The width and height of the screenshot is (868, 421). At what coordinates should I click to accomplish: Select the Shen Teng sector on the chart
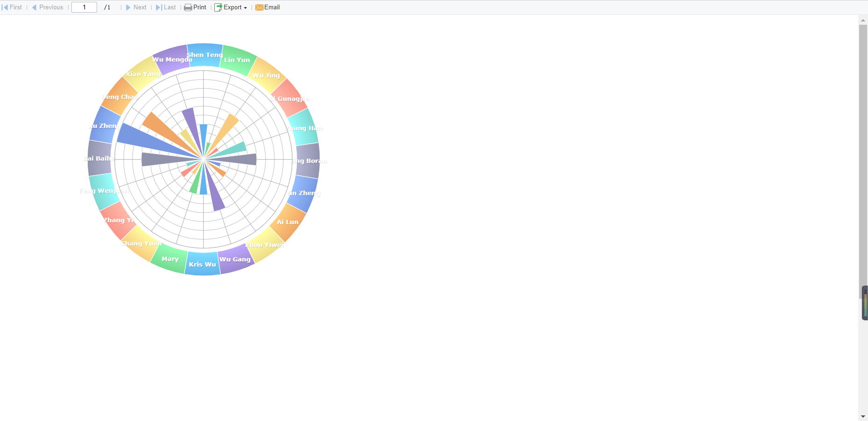click(204, 55)
